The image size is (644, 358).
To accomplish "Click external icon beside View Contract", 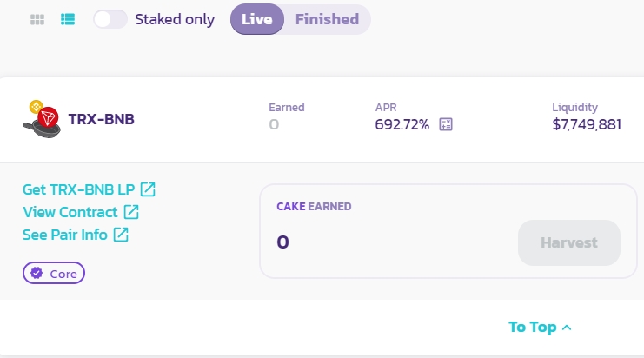I will click(x=131, y=212).
